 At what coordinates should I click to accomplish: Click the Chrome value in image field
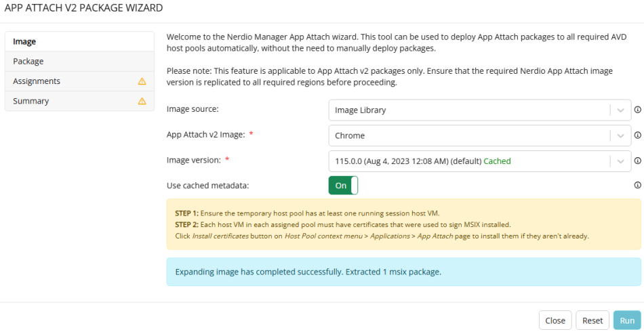(x=350, y=135)
